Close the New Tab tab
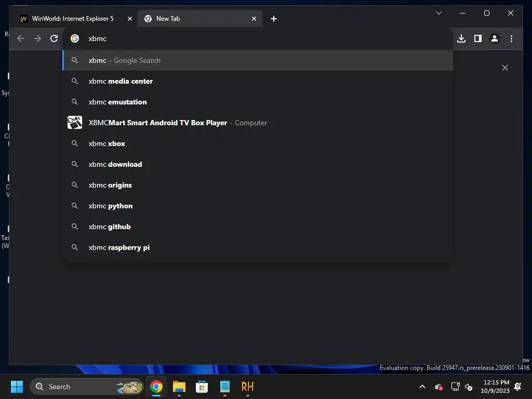Screen dimensions: 532x399 tap(254, 19)
